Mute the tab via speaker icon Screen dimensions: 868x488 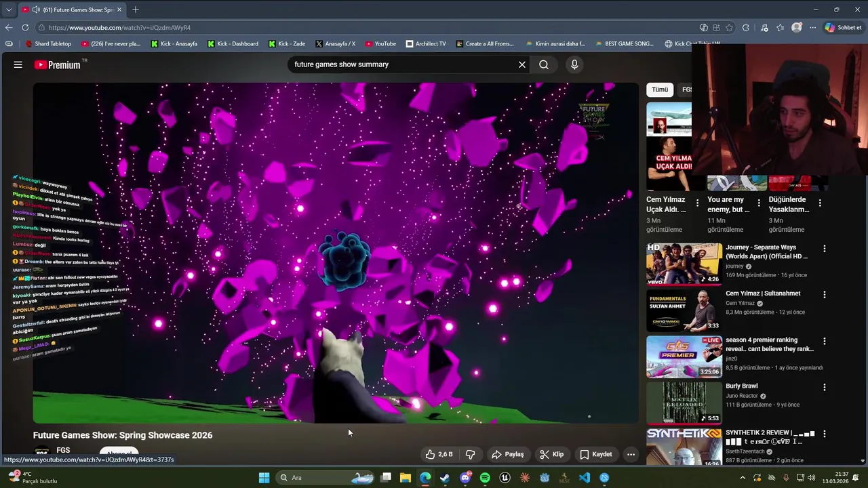35,9
